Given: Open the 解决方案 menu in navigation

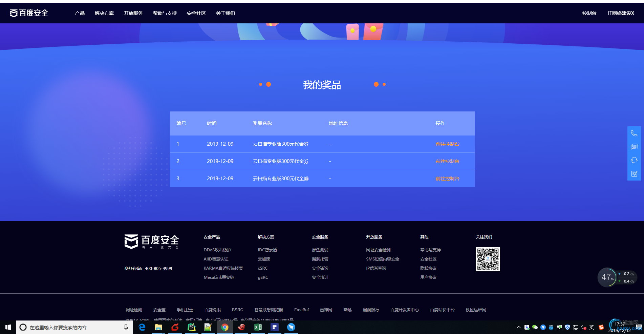Looking at the screenshot, I should (x=104, y=13).
